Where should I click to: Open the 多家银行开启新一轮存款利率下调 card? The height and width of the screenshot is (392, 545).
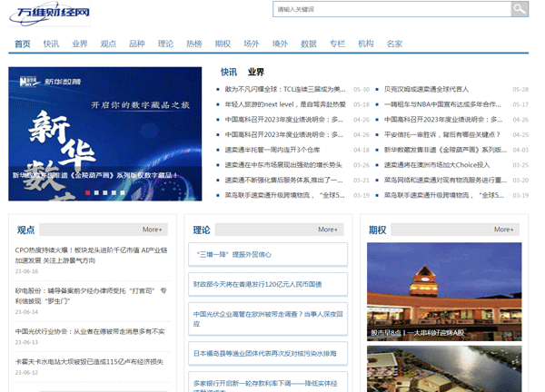click(268, 382)
